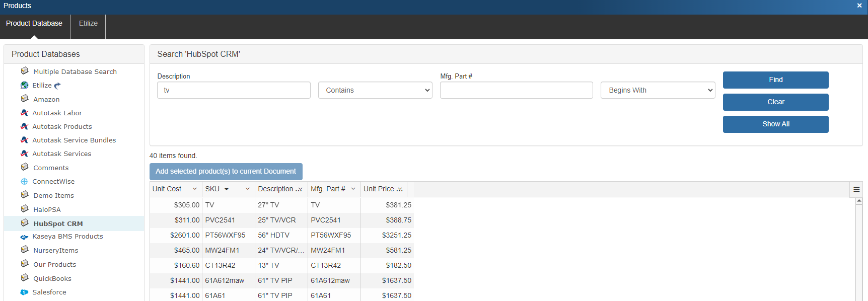The width and height of the screenshot is (868, 301).
Task: Select the 56" HDTV description cell
Action: [281, 235]
